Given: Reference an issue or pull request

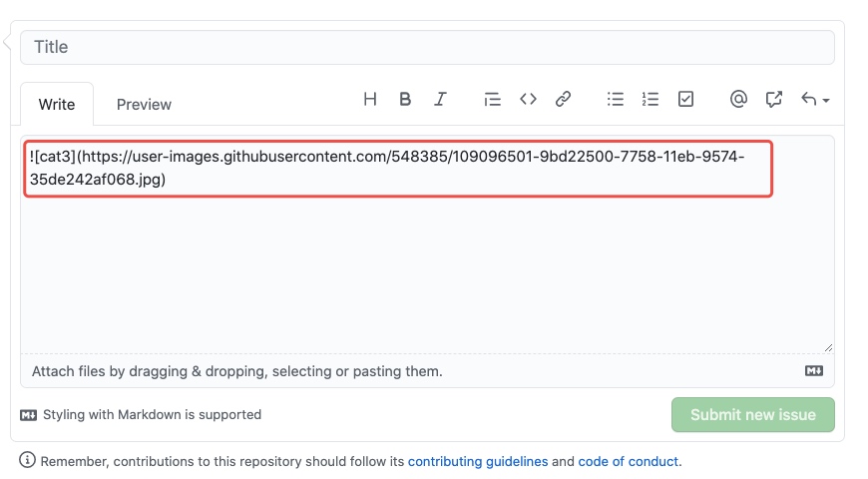Looking at the screenshot, I should coord(773,99).
